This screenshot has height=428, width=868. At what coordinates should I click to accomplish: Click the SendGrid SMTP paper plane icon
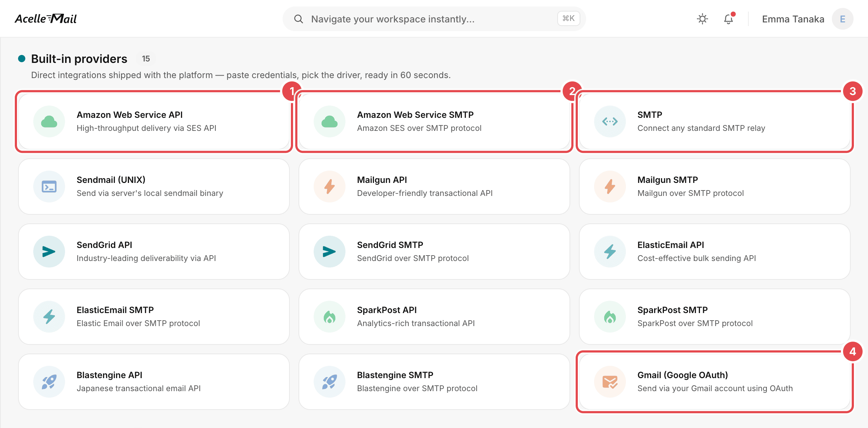pyautogui.click(x=330, y=252)
